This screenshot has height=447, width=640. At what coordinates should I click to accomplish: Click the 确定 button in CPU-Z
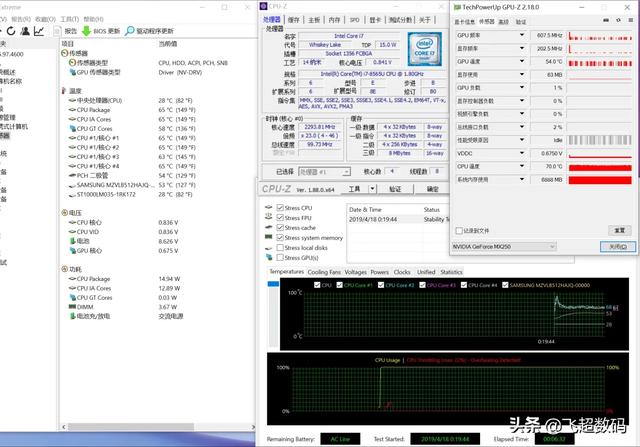(x=432, y=189)
